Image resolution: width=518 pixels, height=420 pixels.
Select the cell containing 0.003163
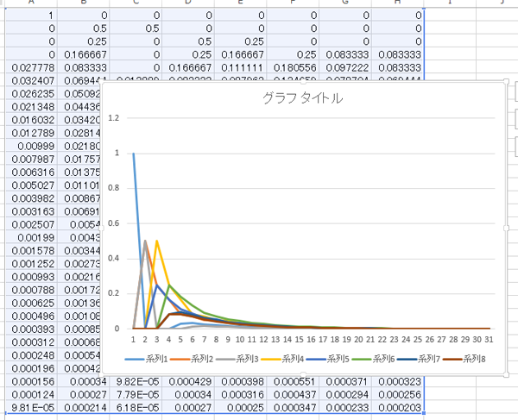[x=31, y=211]
